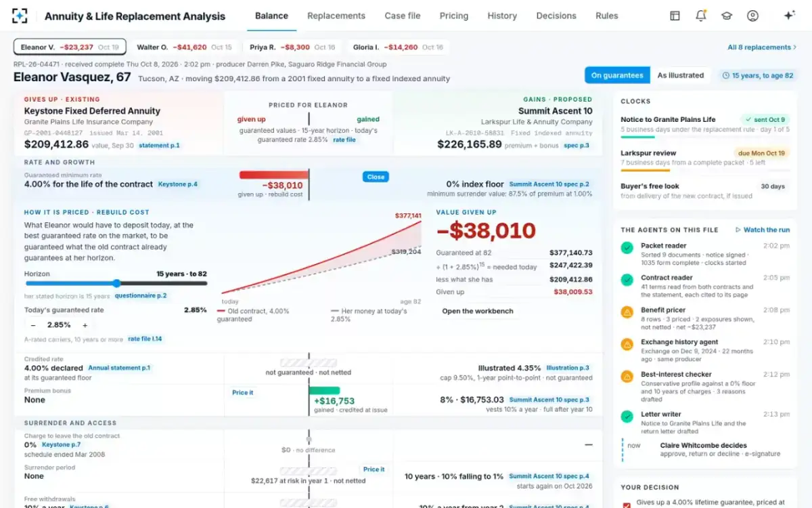Decrease today's guaranteed rate with minus
The height and width of the screenshot is (508, 812).
33,325
